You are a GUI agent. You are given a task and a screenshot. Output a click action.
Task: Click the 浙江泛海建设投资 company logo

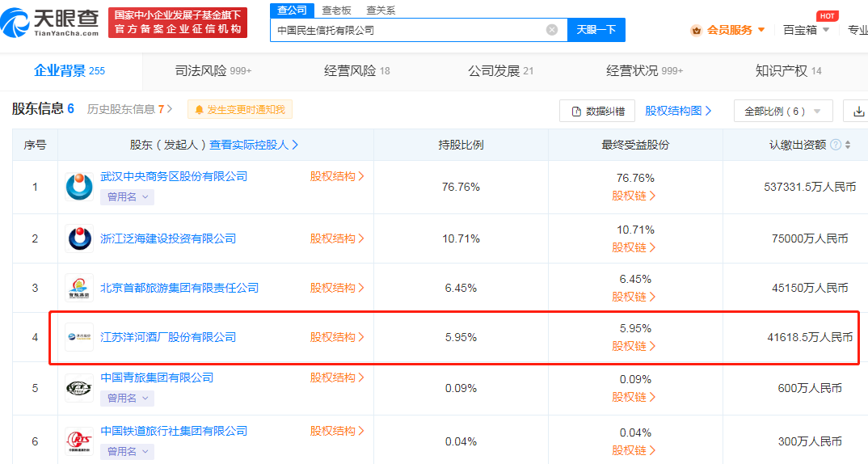(79, 238)
